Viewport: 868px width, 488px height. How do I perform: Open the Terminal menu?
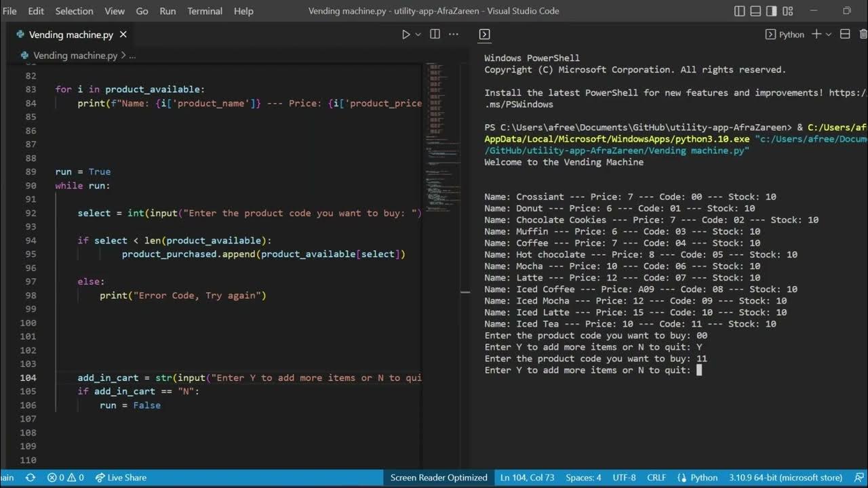pos(205,11)
